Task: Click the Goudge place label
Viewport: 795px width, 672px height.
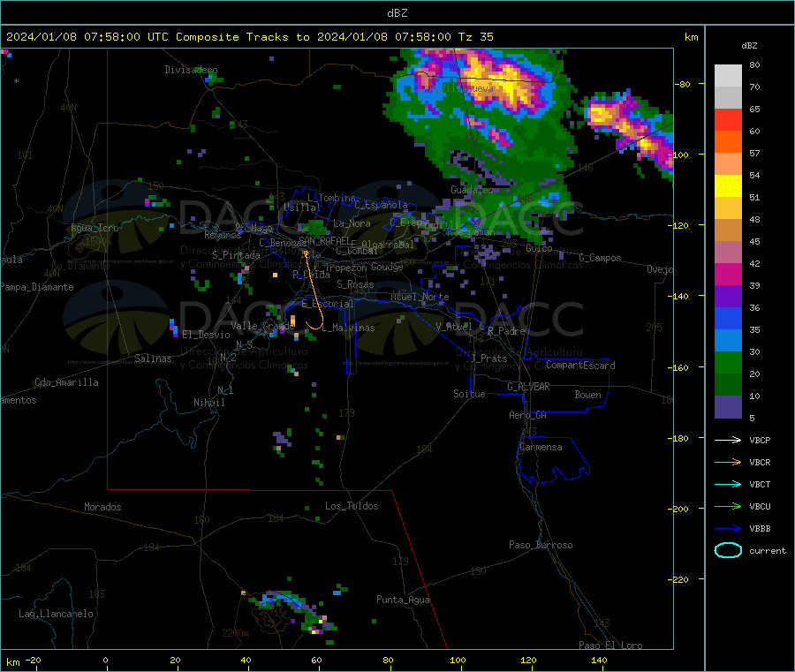Action: coord(387,267)
